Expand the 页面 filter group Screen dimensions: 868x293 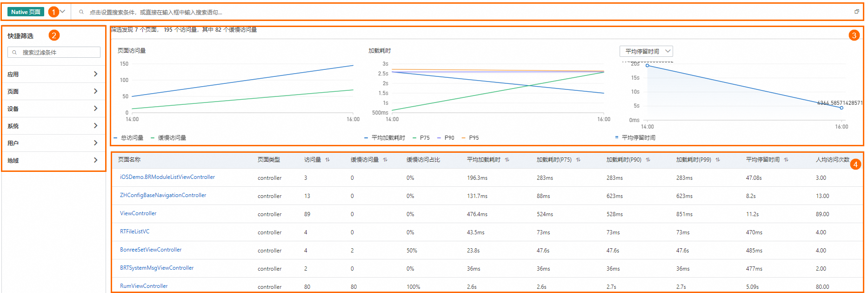click(x=54, y=91)
